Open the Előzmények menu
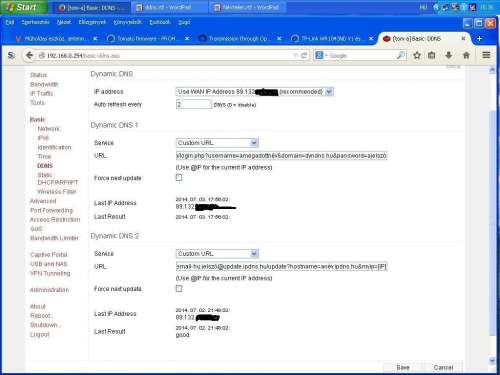The image size is (500, 375). tap(92, 22)
